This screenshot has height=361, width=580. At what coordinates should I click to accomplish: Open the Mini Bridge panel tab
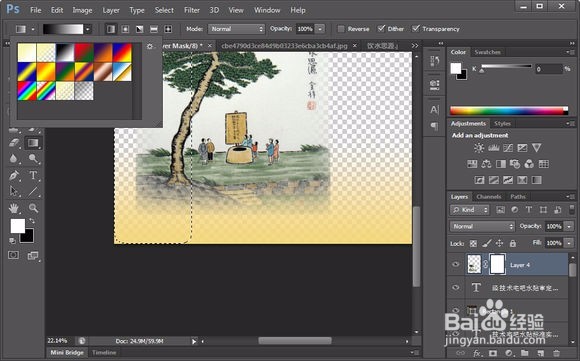[67, 352]
